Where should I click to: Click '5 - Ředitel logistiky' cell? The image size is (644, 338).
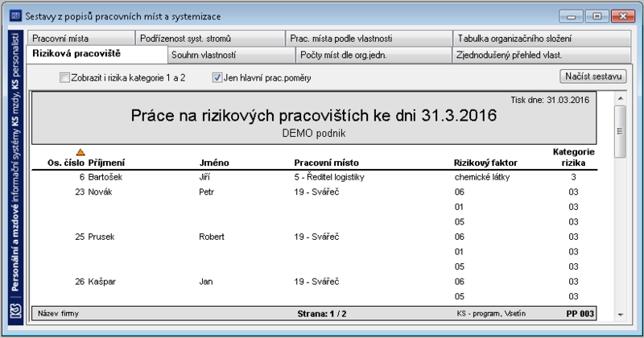click(x=329, y=177)
